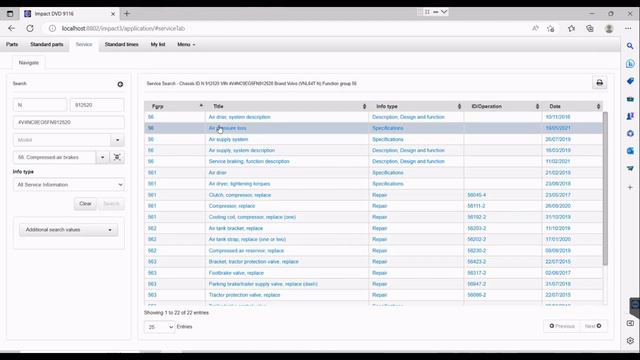Image resolution: width=640 pixels, height=360 pixels.
Task: Open Service braking, function description link
Action: coord(249,161)
